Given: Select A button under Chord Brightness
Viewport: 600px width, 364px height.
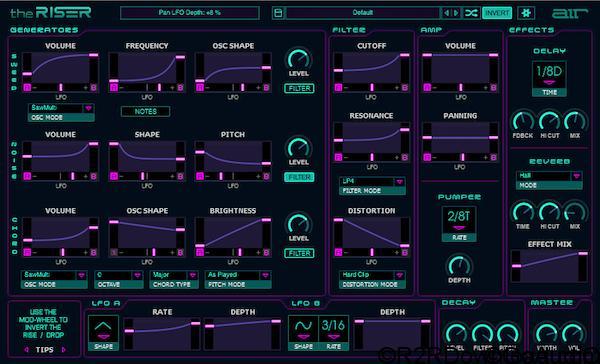Looking at the screenshot, I should [x=200, y=253].
